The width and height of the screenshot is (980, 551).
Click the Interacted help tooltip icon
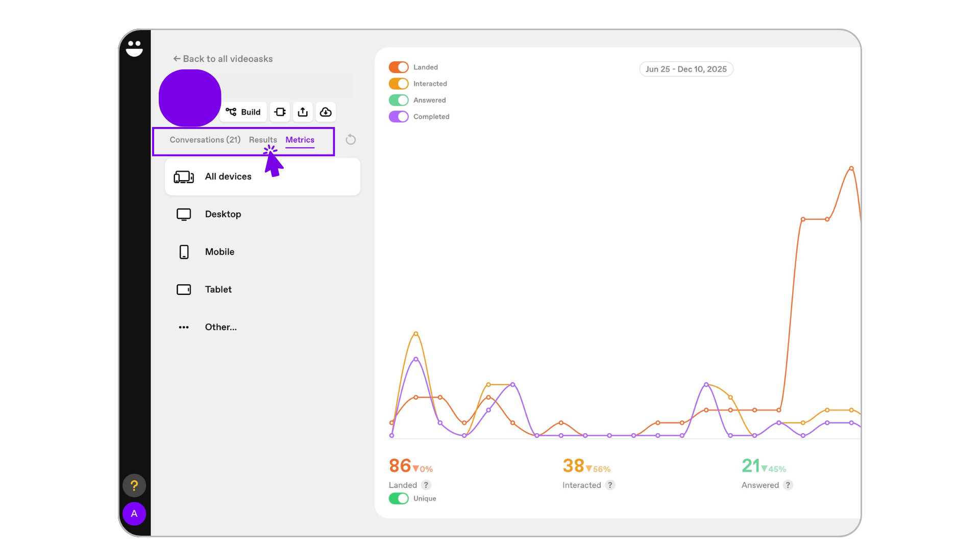pyautogui.click(x=610, y=485)
